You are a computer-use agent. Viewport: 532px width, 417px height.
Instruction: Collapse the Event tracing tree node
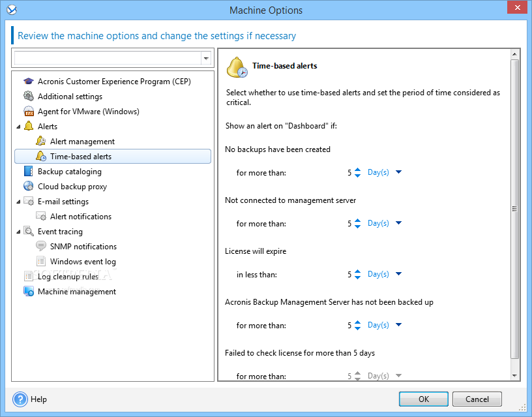[x=18, y=232]
